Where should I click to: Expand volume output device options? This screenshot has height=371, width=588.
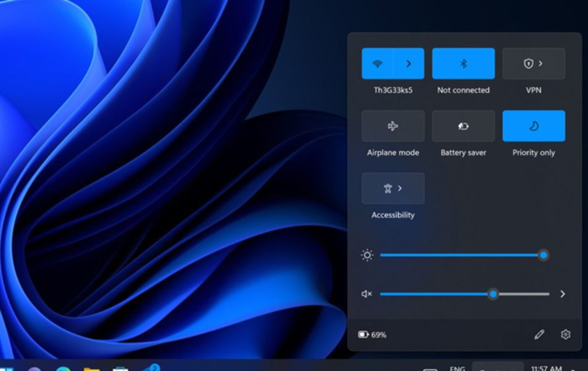click(563, 294)
